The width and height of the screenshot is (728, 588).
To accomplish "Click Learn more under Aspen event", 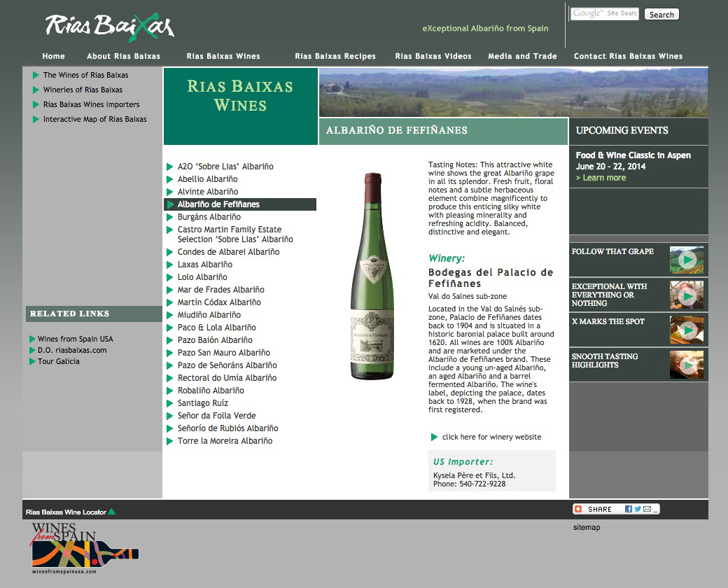I will pyautogui.click(x=601, y=178).
